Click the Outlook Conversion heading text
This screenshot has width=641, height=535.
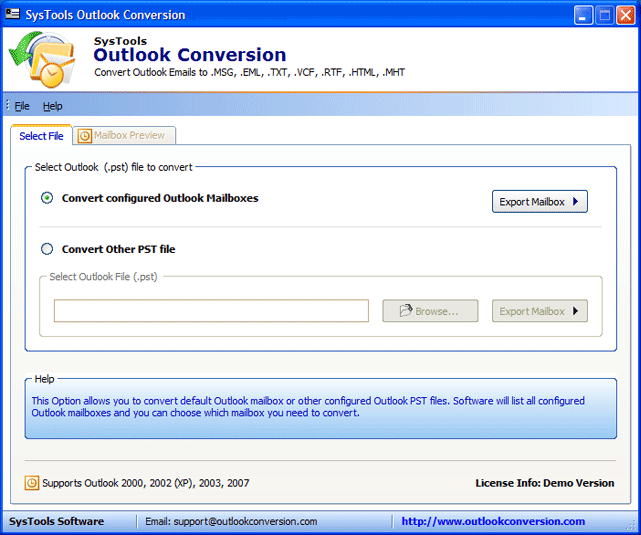tap(190, 55)
